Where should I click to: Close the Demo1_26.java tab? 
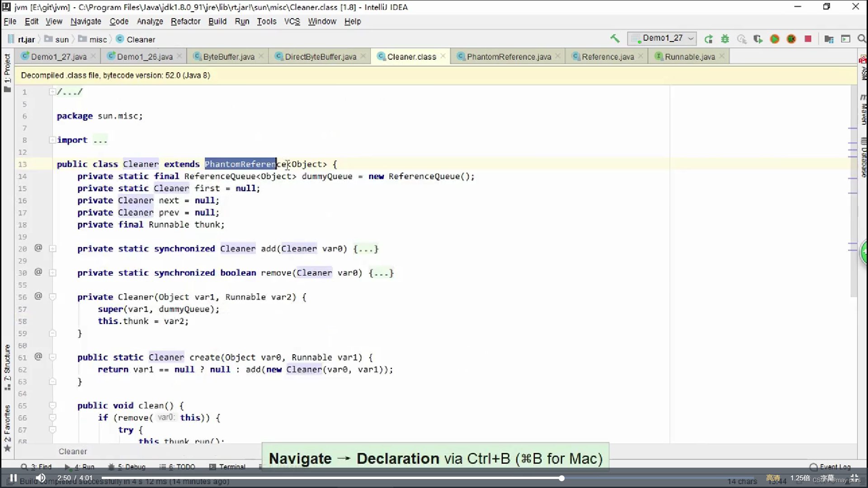pyautogui.click(x=179, y=56)
